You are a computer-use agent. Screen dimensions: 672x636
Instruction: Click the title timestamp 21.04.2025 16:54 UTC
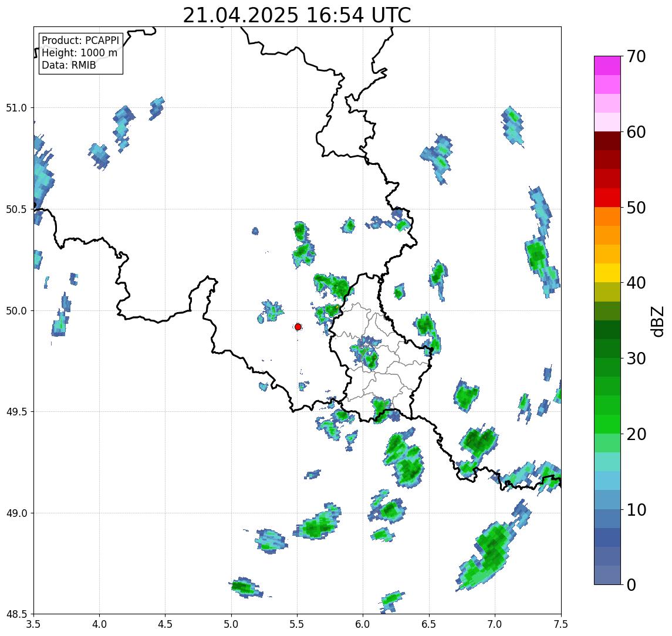(297, 15)
